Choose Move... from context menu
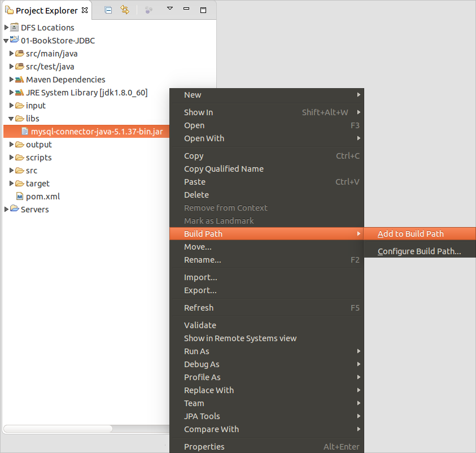Screen dimensions: 476x453 [x=267, y=247]
